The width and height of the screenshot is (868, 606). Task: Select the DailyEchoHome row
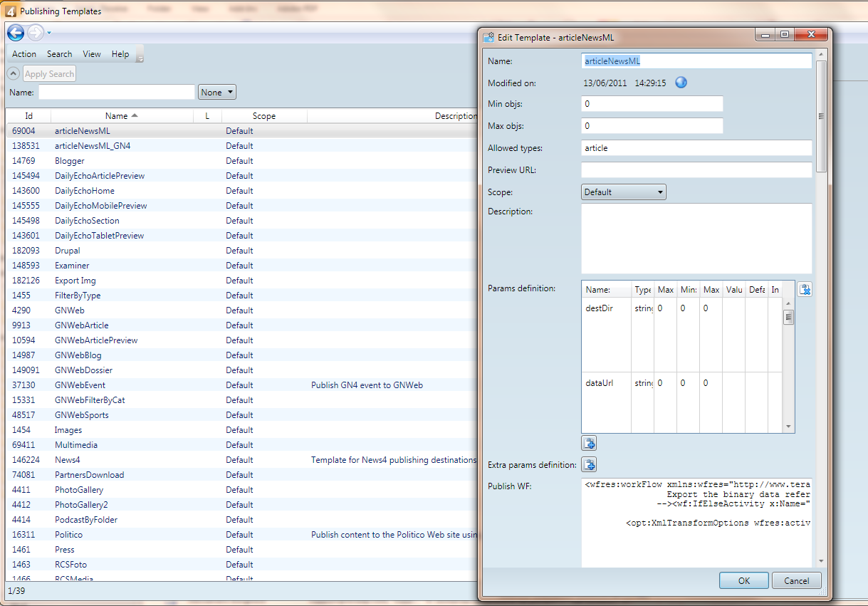(x=242, y=191)
